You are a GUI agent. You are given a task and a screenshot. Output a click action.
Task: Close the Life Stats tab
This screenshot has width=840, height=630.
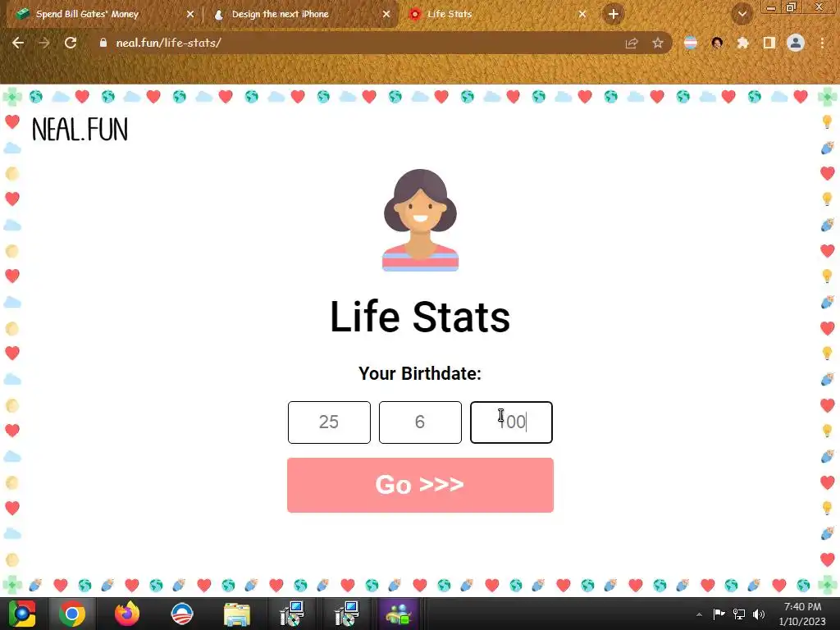click(582, 14)
